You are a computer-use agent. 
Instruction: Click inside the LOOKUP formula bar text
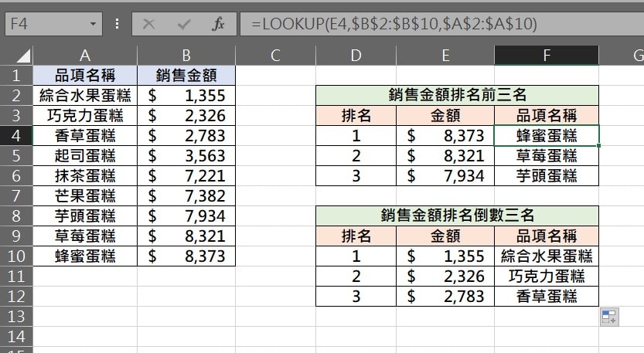pos(394,24)
